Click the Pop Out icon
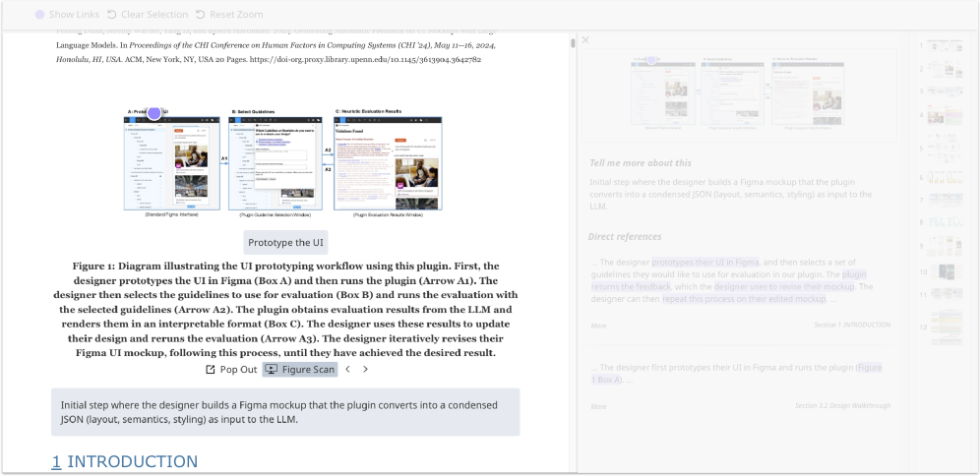The height and width of the screenshot is (476, 980). pyautogui.click(x=211, y=369)
